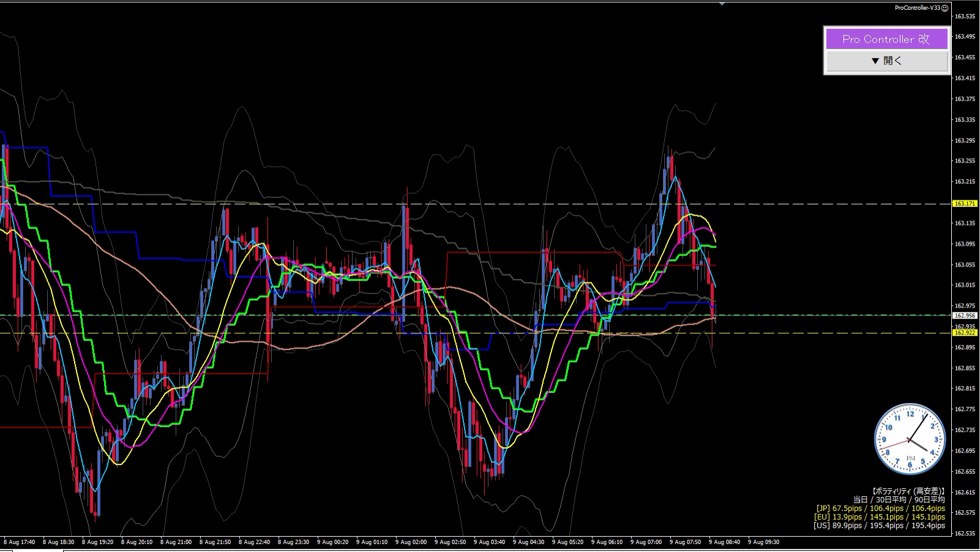Expand the panel with ▼ 開く
This screenshot has width=980, height=552.
pos(886,61)
